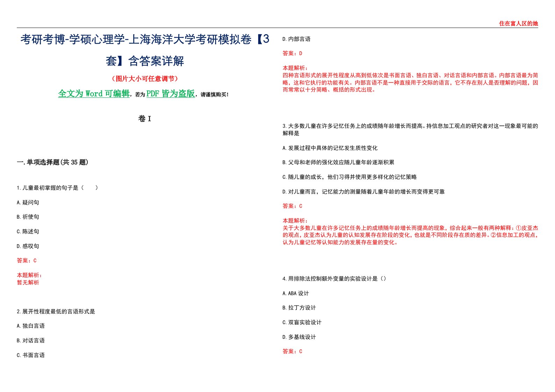Select option 'B.对话言语'
Image resolution: width=555 pixels, height=392 pixels.
click(31, 341)
